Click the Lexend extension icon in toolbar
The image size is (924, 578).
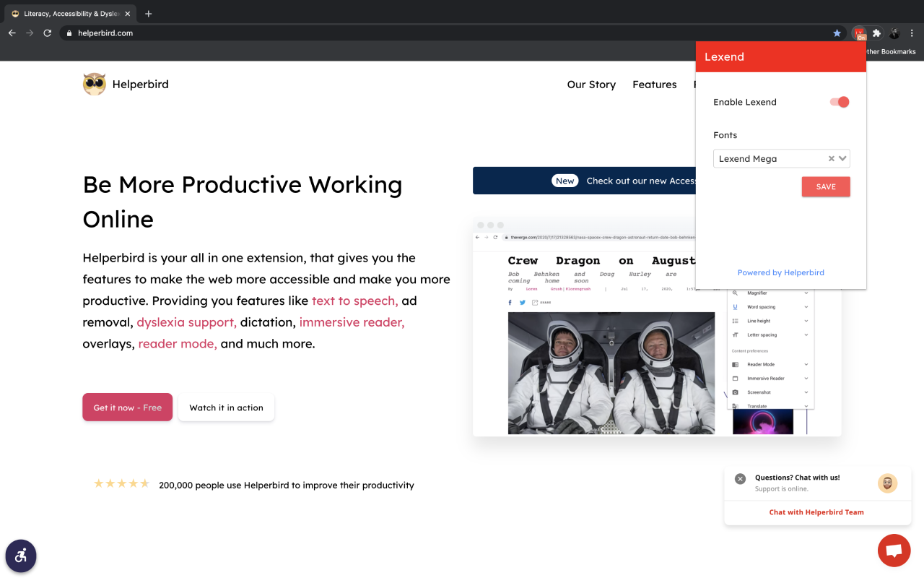click(858, 33)
